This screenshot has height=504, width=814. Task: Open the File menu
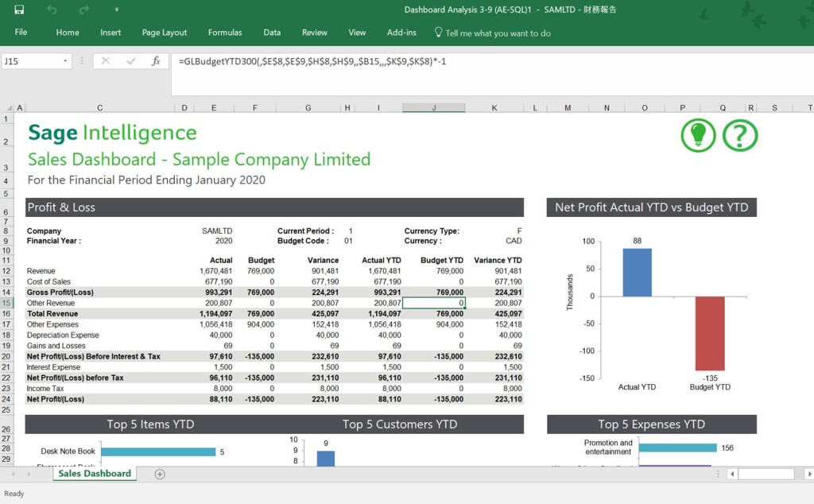(21, 32)
